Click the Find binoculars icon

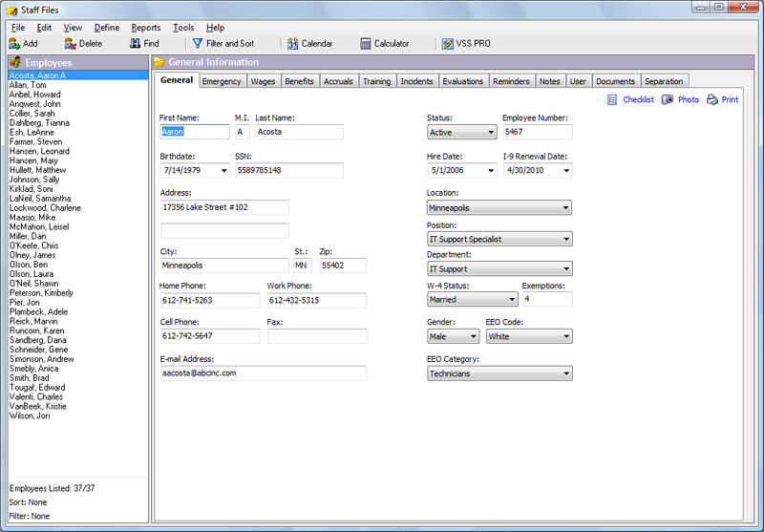(x=135, y=43)
